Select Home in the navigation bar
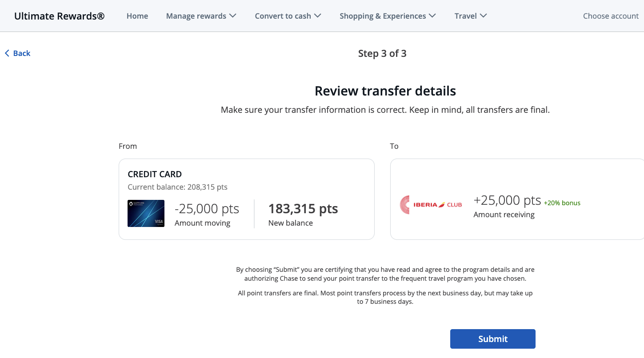This screenshot has height=358, width=644. click(x=137, y=16)
